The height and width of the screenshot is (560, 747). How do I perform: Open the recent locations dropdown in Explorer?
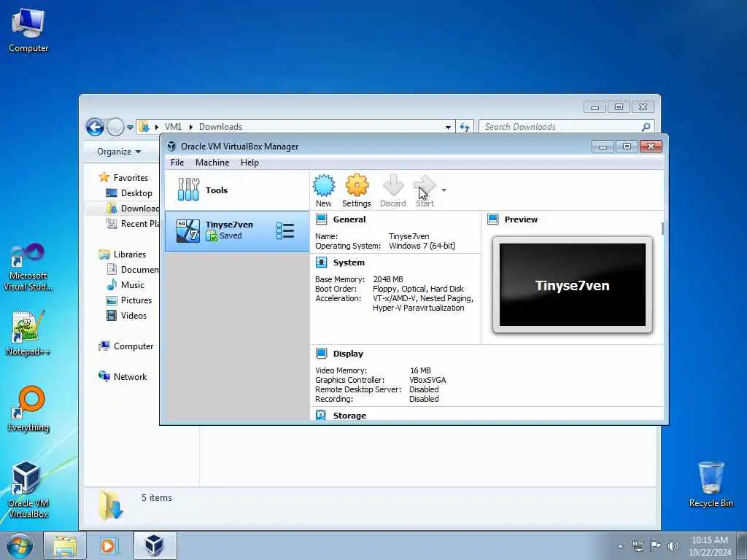[x=130, y=128]
